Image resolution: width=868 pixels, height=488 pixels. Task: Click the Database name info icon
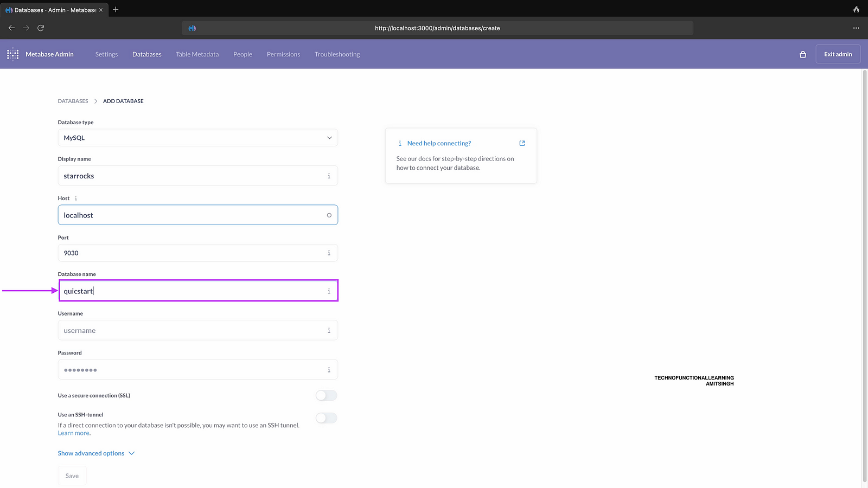[329, 291]
